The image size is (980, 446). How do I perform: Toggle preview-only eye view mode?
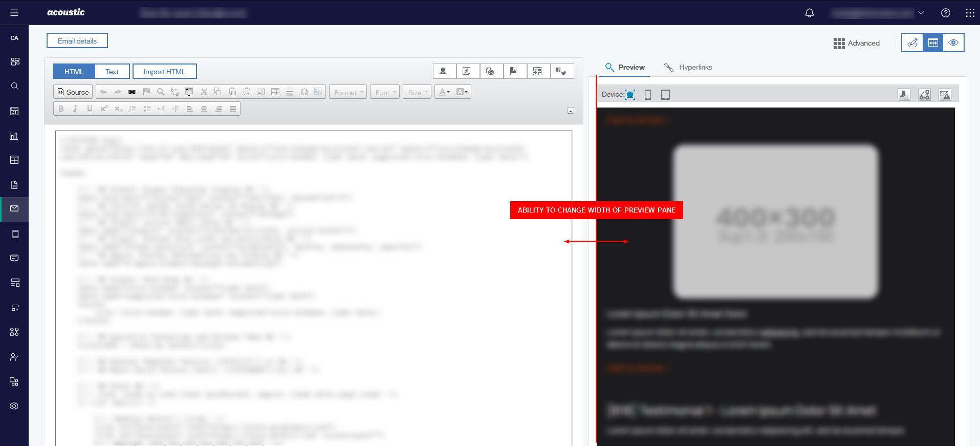pyautogui.click(x=953, y=43)
